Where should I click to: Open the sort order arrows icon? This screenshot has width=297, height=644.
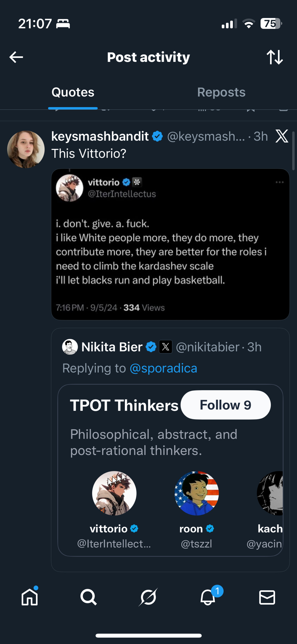point(275,57)
